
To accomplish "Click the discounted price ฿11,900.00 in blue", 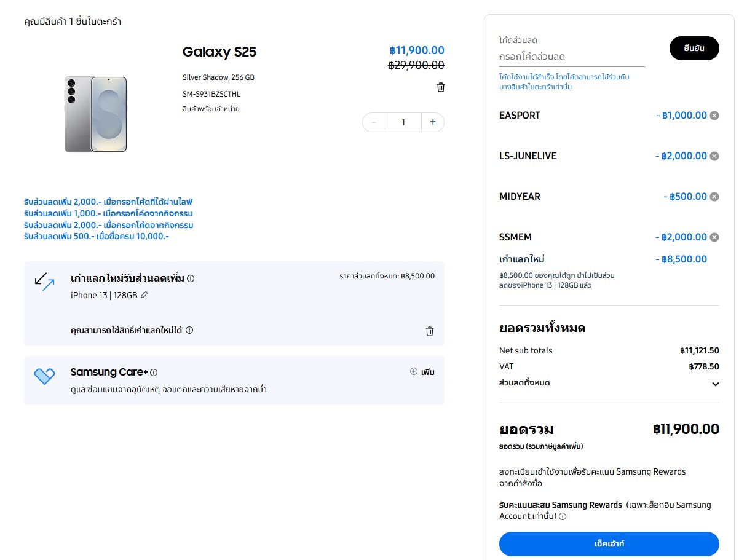I will coord(417,50).
